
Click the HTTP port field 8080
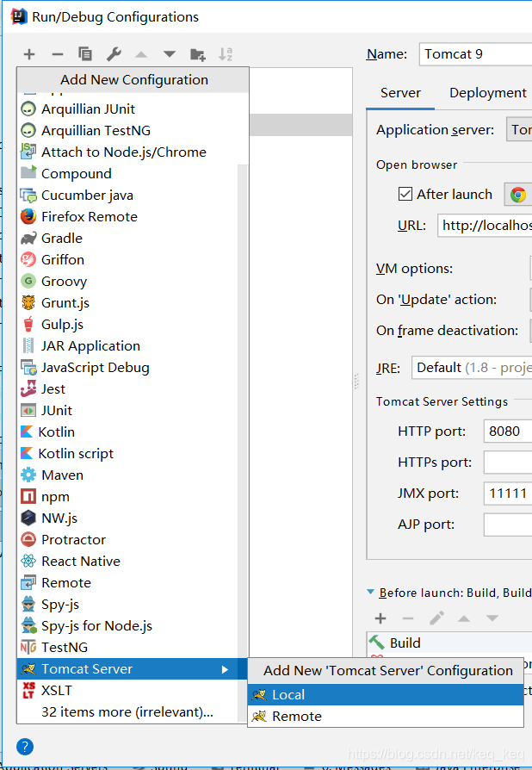tap(508, 432)
